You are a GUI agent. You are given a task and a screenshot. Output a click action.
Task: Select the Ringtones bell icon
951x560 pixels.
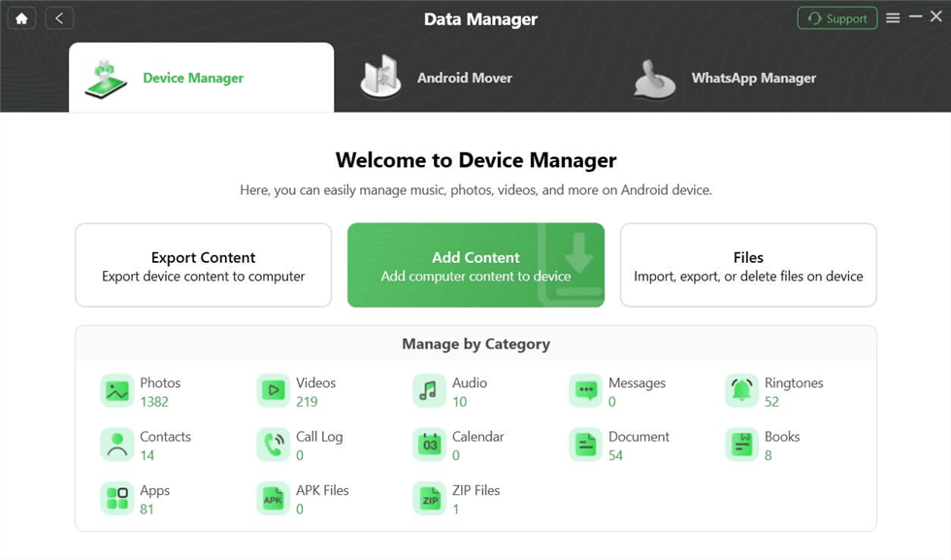coord(742,391)
